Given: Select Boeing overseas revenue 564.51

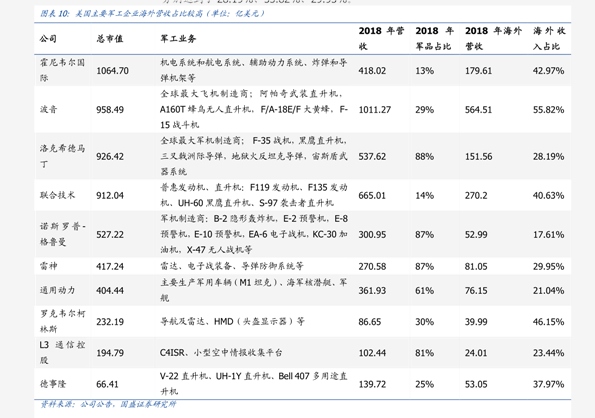Looking at the screenshot, I should pos(479,110).
